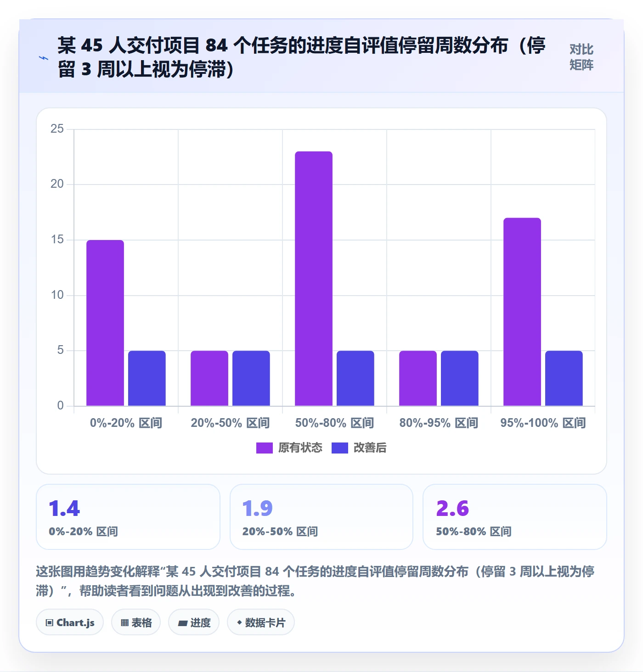Screen dimensions: 643x672
Task: Click the purple 原有状态 bar for 0%-20% 区间
Action: (105, 323)
